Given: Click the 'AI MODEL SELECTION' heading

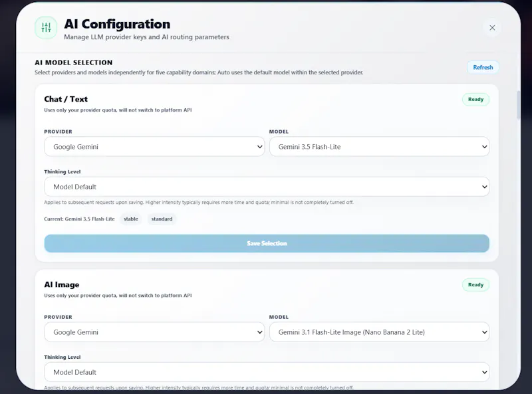Looking at the screenshot, I should (74, 62).
